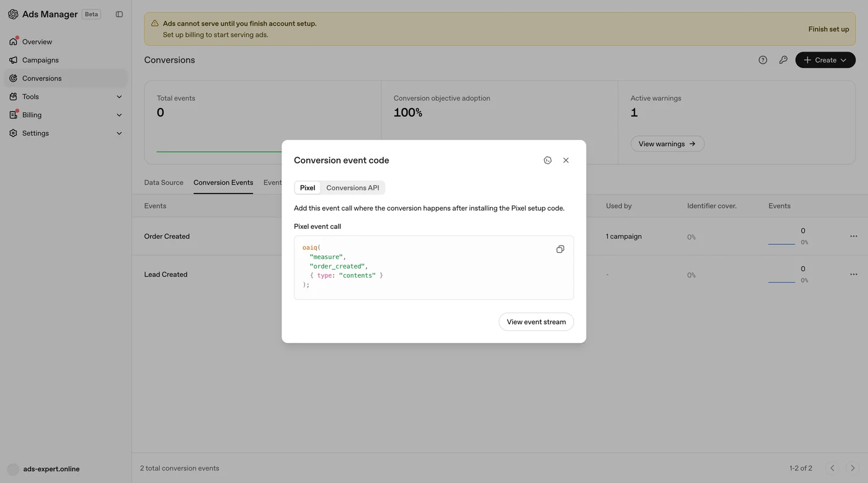Click the Tools toolbox icon
The height and width of the screenshot is (483, 868).
coord(13,97)
